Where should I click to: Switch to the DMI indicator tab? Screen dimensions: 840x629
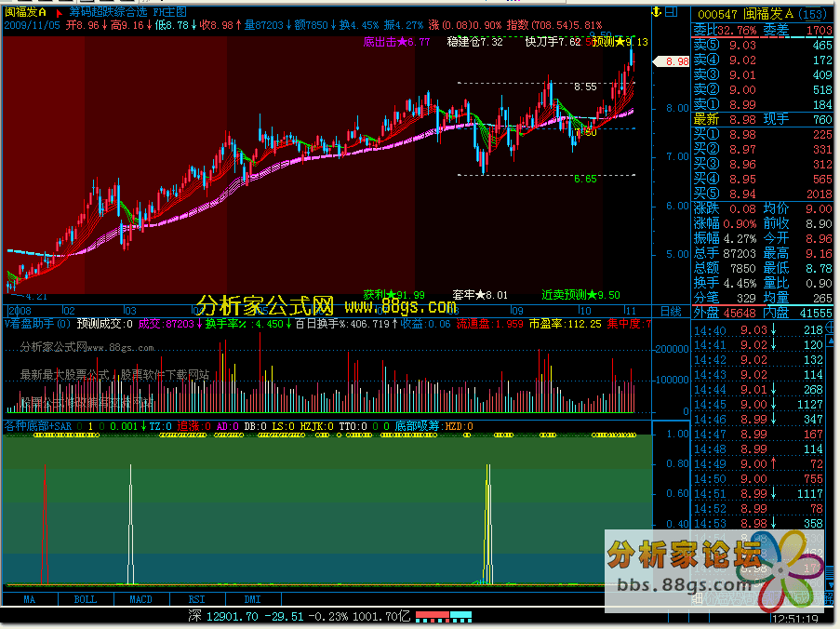pos(252,599)
